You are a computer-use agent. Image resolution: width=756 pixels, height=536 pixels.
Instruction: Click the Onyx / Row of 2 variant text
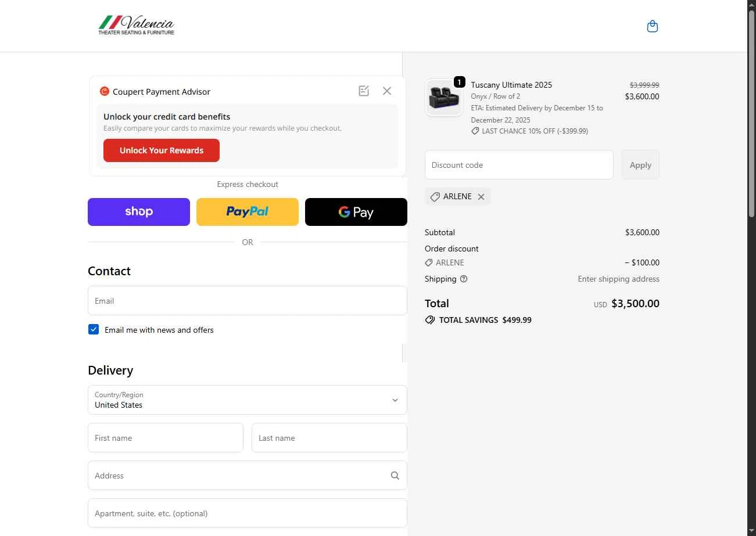(x=495, y=96)
